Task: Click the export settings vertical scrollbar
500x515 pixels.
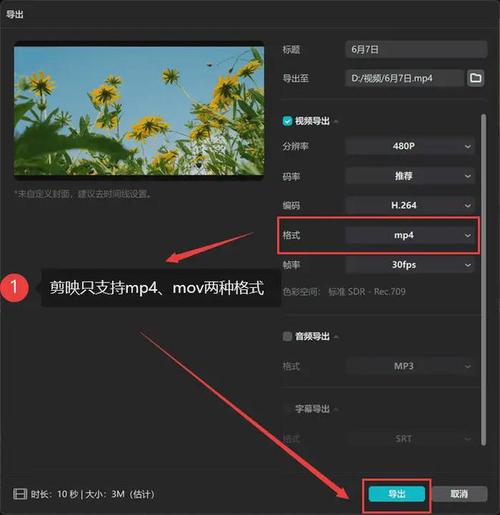Action: coord(483,279)
